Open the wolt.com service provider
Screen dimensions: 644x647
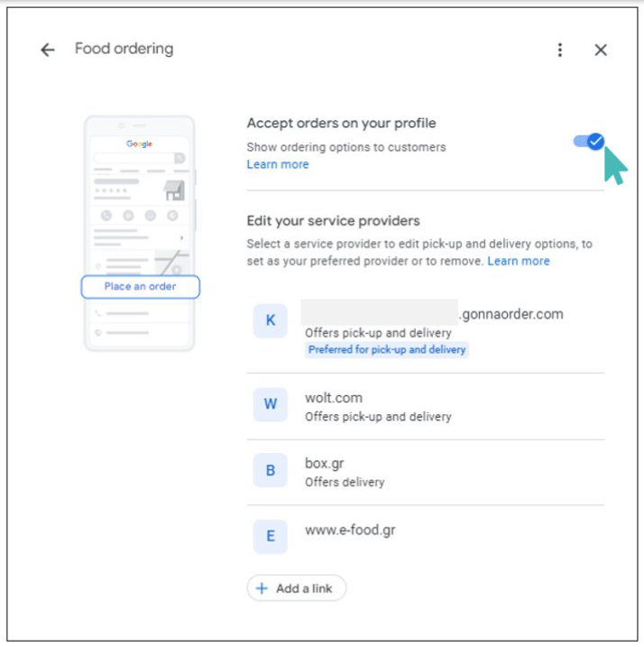click(x=426, y=406)
